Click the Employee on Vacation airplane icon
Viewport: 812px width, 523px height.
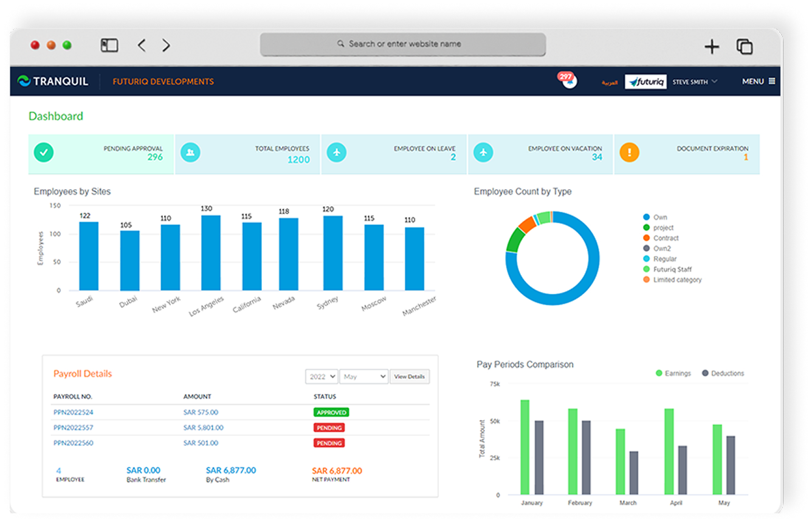tap(483, 153)
